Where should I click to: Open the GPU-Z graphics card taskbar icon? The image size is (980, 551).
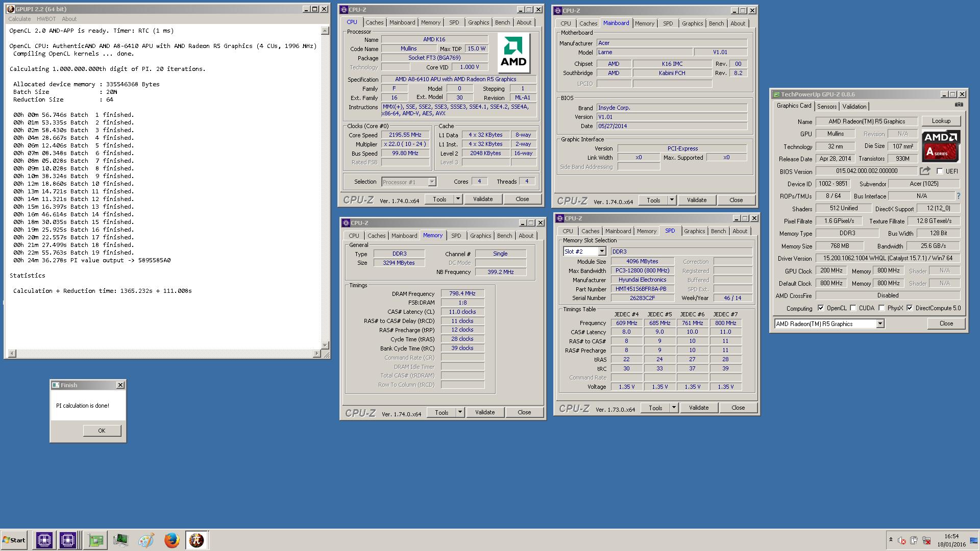click(95, 540)
